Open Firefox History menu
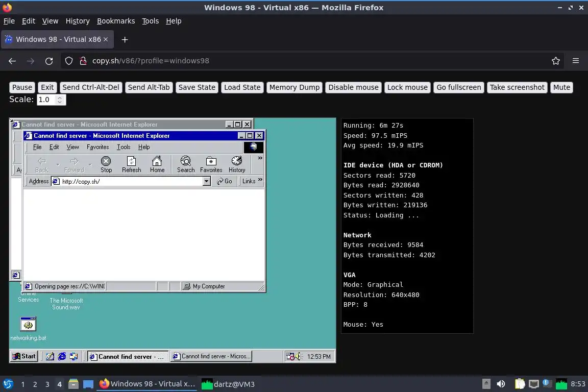 (x=78, y=21)
